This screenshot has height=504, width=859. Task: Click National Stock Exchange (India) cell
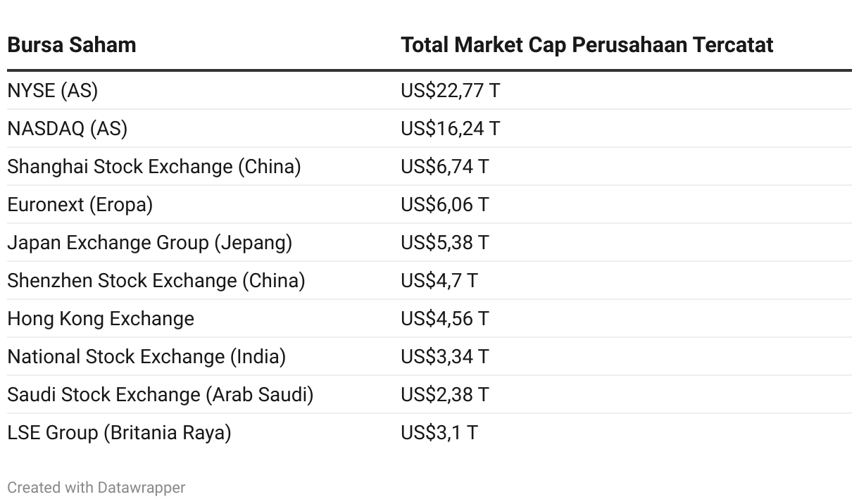(x=146, y=357)
